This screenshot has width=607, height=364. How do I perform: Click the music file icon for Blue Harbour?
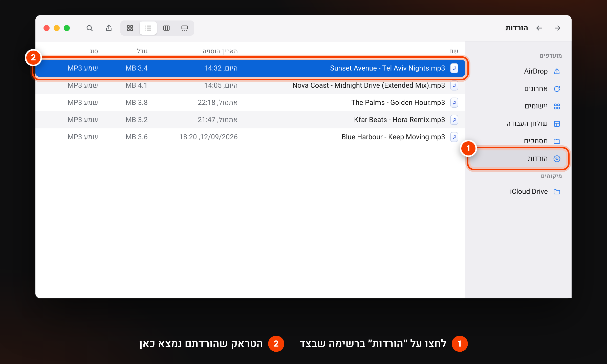point(454,137)
